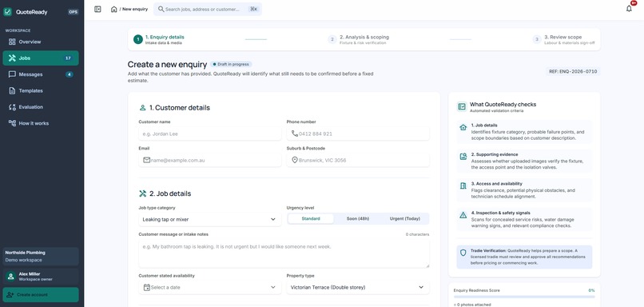Select Soon (48h) urgency level

[x=358, y=218]
